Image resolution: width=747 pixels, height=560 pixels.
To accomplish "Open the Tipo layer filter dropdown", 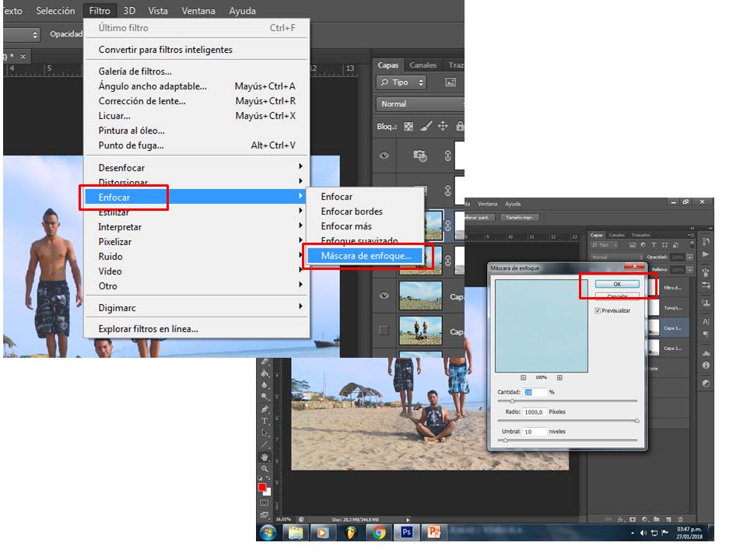I will coord(402,82).
